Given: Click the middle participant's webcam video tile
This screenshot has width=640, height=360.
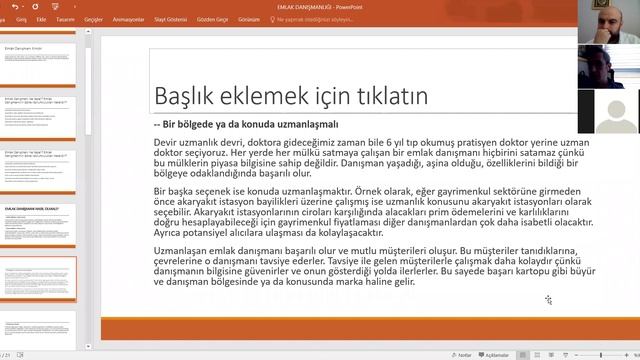Looking at the screenshot, I should pyautogui.click(x=609, y=67).
